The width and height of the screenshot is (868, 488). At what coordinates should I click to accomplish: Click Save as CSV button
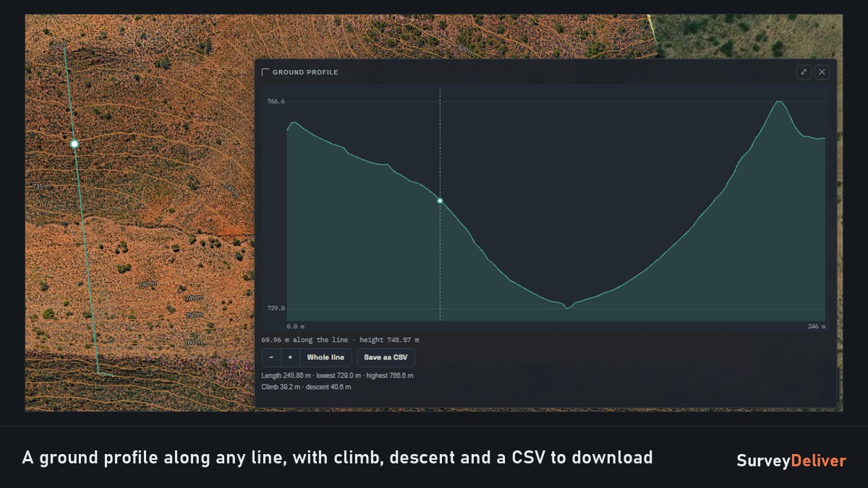point(386,357)
